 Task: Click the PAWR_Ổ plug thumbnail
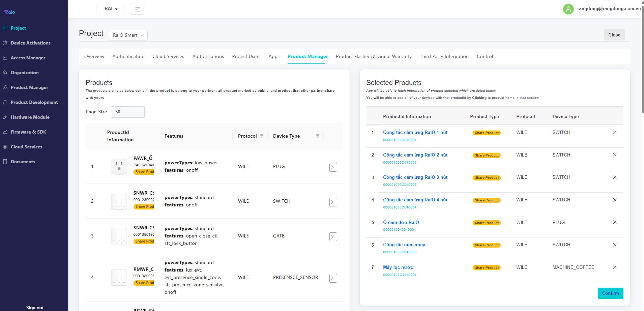[x=119, y=166]
